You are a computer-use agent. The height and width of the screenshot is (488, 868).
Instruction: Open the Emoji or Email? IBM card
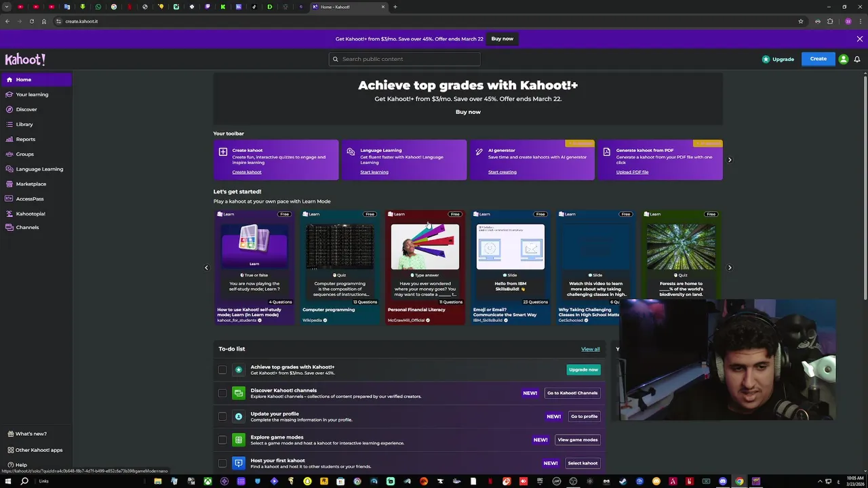511,268
